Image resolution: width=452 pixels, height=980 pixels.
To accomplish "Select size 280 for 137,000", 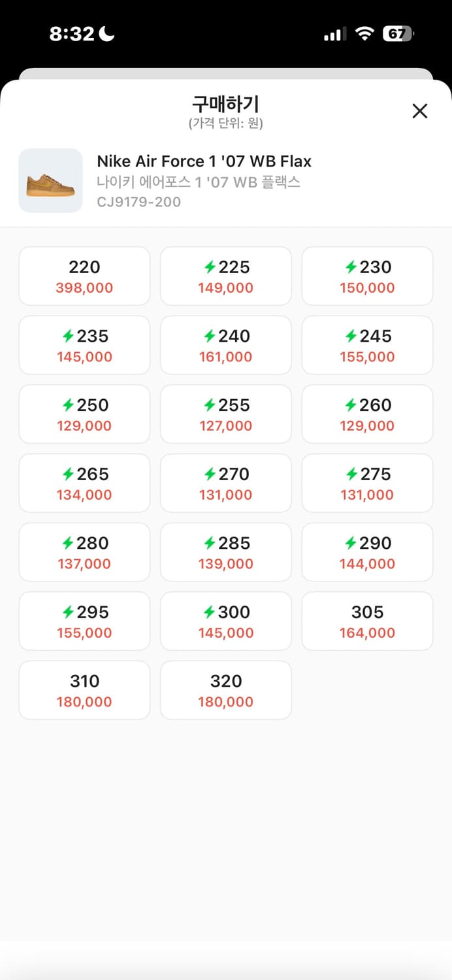I will pyautogui.click(x=84, y=553).
